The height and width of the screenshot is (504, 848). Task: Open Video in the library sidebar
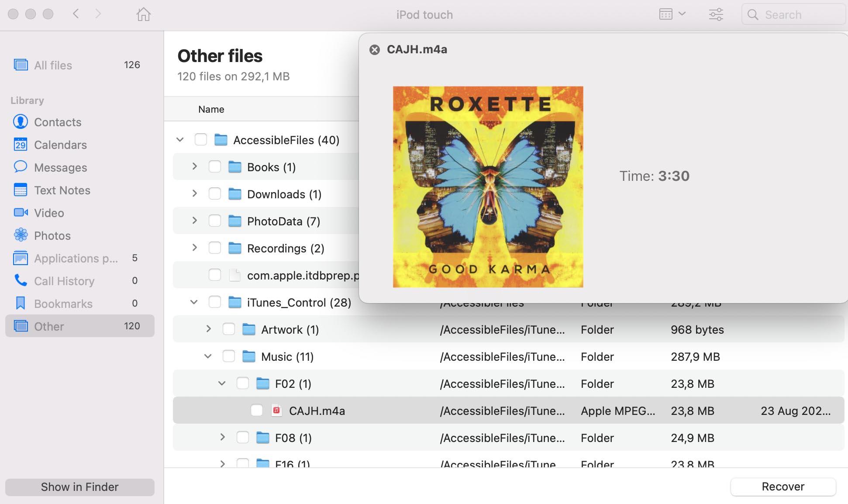tap(80, 213)
